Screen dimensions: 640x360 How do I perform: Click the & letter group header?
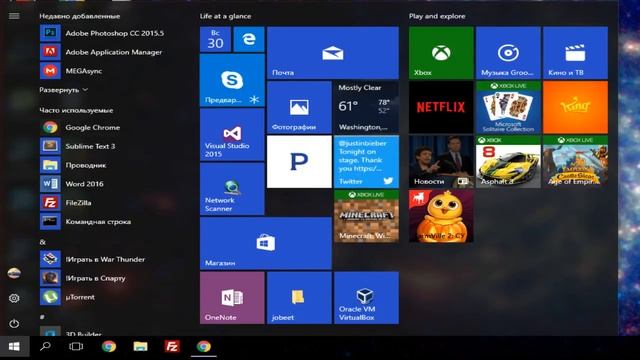pos(42,242)
